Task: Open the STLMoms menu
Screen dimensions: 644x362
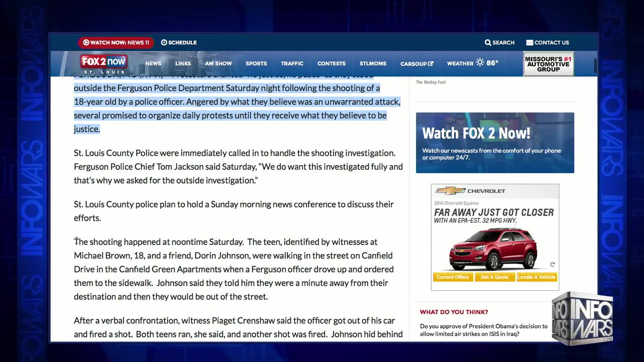Action: pyautogui.click(x=373, y=64)
